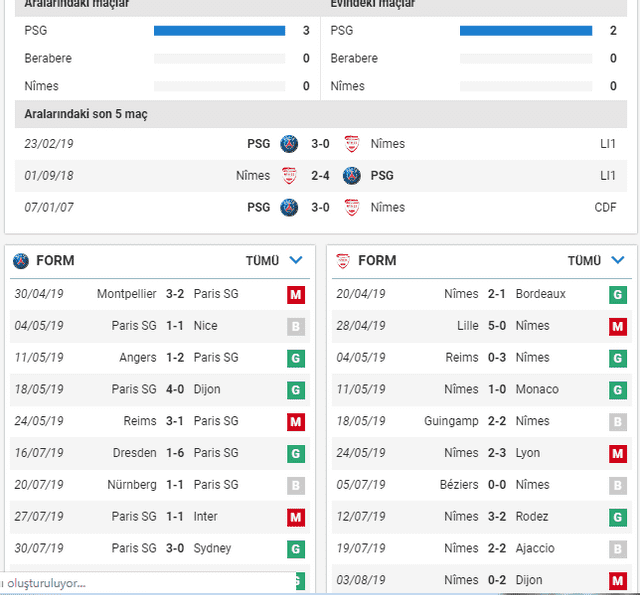Click Nîmes crest in the 23/02/19 match row
640x595 pixels.
(x=351, y=144)
